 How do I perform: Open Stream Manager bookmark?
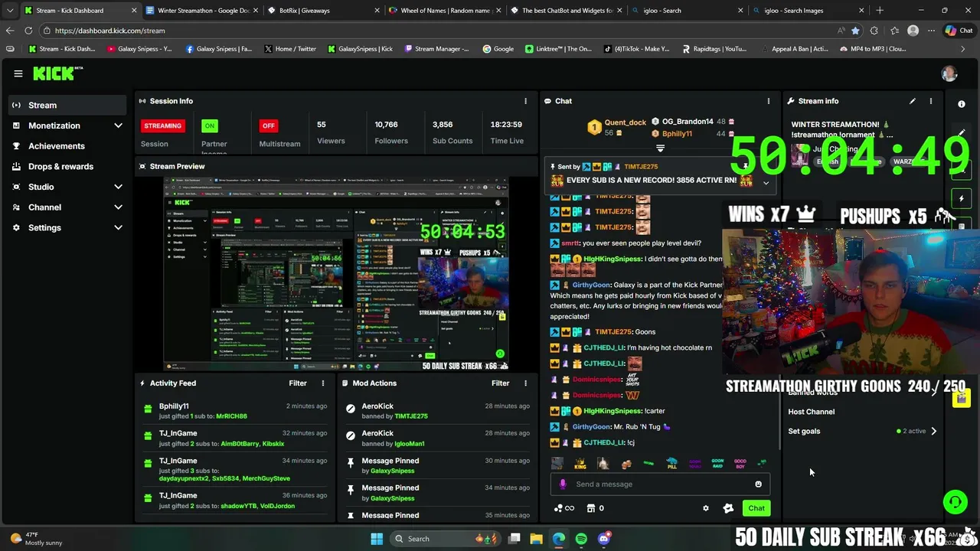(x=436, y=49)
